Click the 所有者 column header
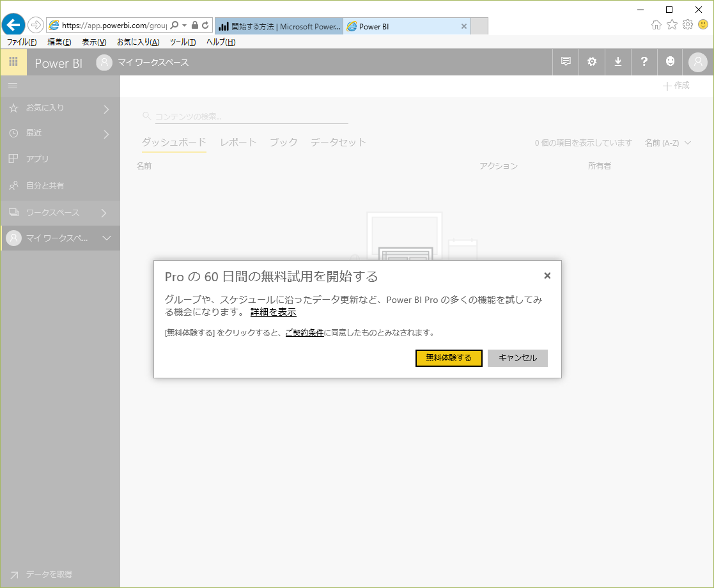 pos(599,166)
